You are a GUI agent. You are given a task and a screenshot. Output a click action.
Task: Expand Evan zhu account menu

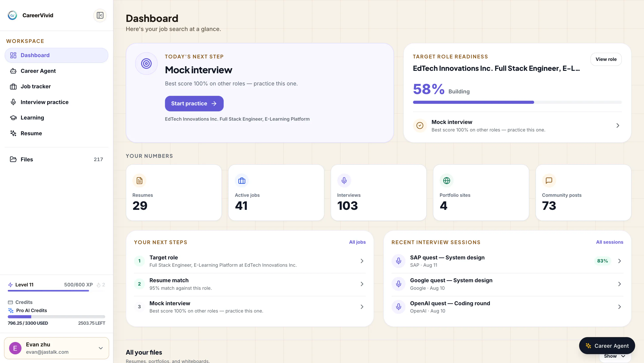(x=101, y=348)
